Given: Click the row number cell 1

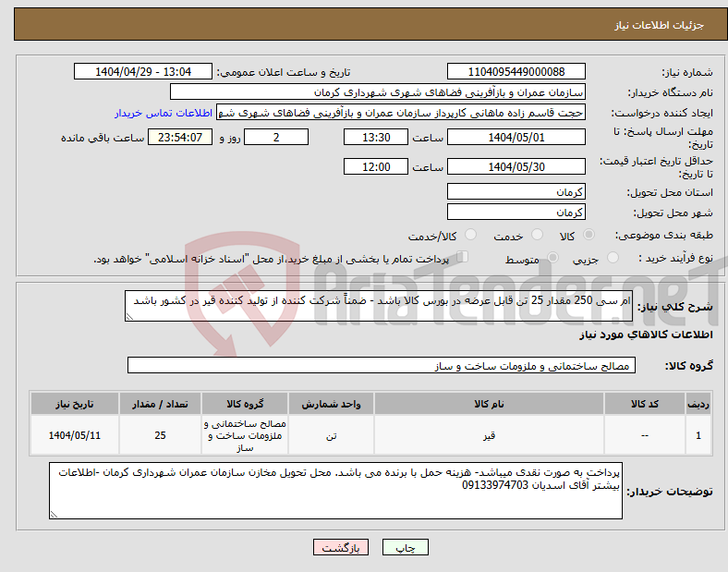Looking at the screenshot, I should click(698, 435).
